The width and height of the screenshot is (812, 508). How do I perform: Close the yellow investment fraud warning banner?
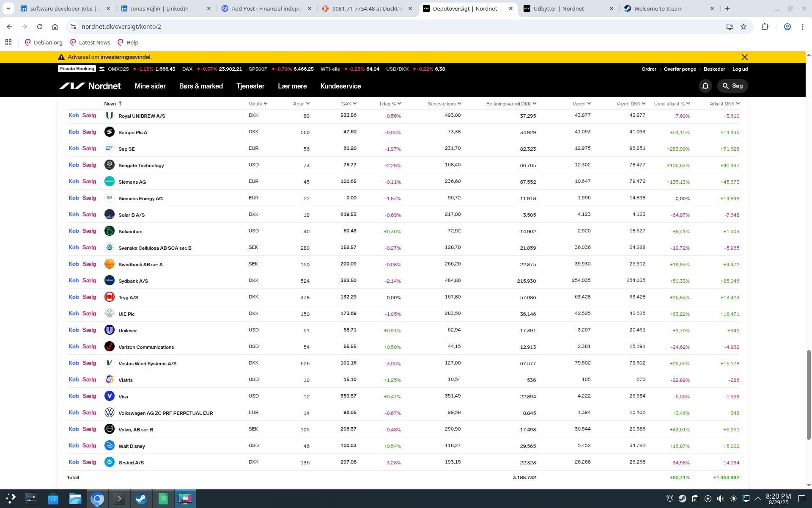point(745,57)
